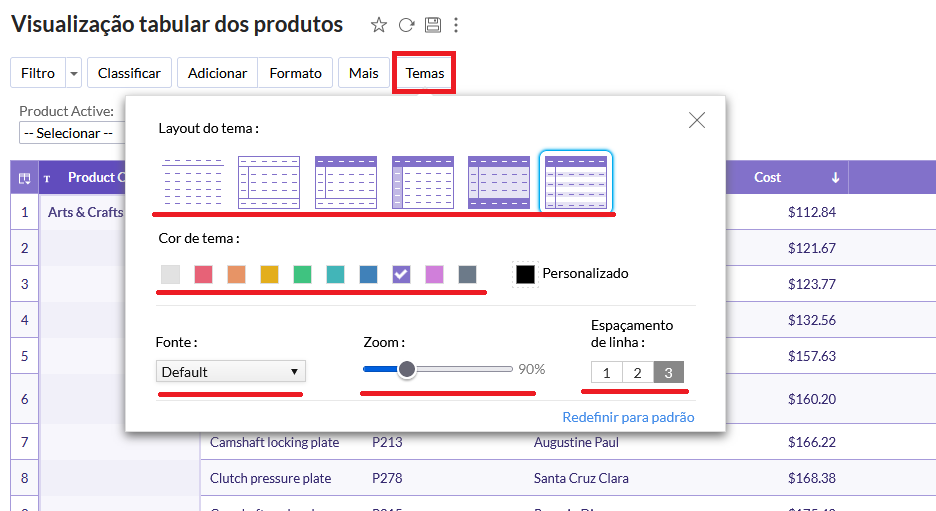
Task: Set line spacing to 1
Action: (x=606, y=373)
